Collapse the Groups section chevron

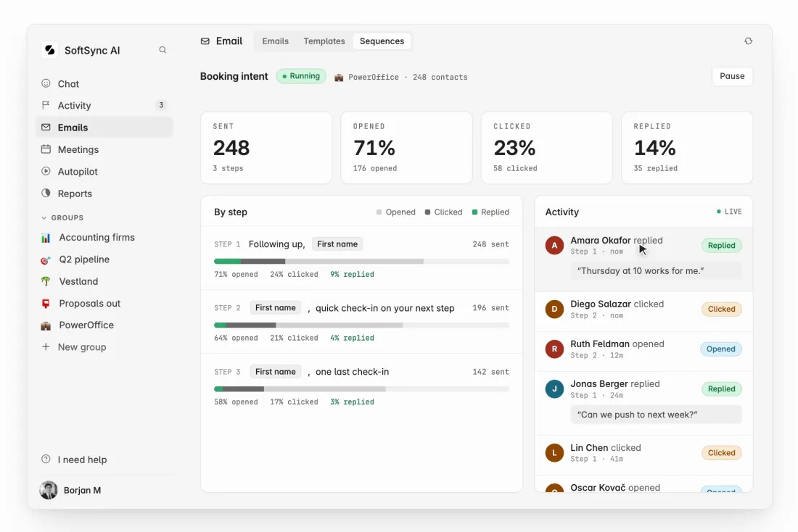44,217
